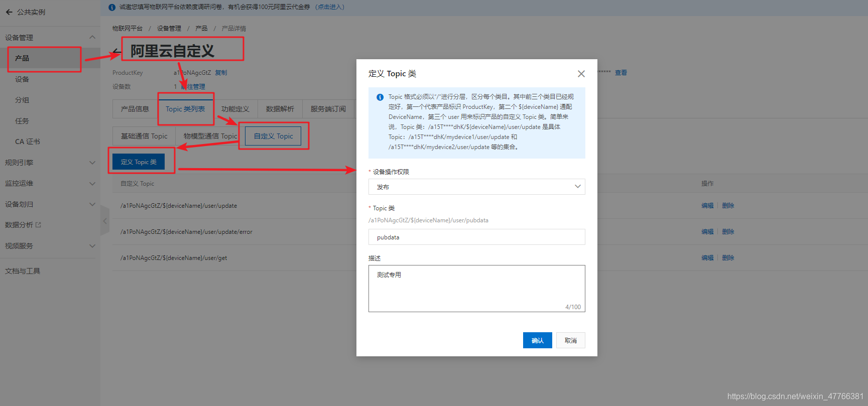Click the /user/update topic row text
Viewport: 868px width, 406px height.
(x=179, y=206)
